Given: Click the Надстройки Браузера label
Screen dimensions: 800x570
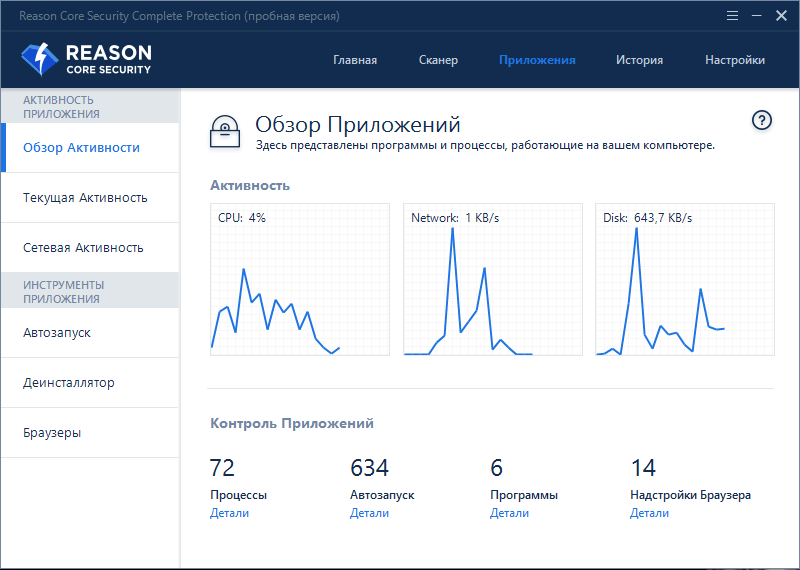Looking at the screenshot, I should [x=690, y=495].
